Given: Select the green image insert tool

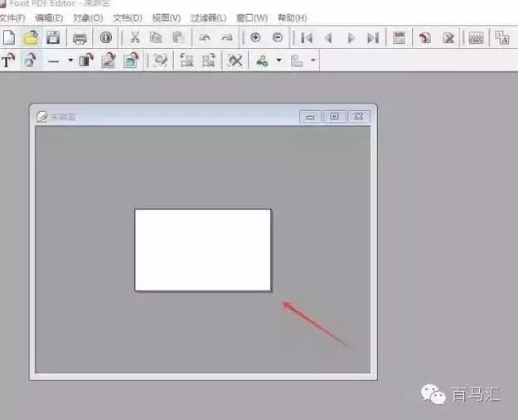Looking at the screenshot, I should 131,60.
